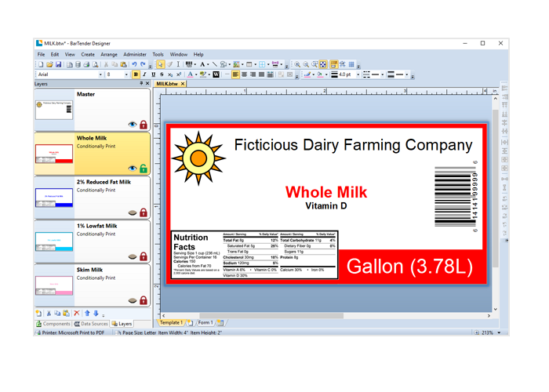Open the font size dropdown

point(126,74)
